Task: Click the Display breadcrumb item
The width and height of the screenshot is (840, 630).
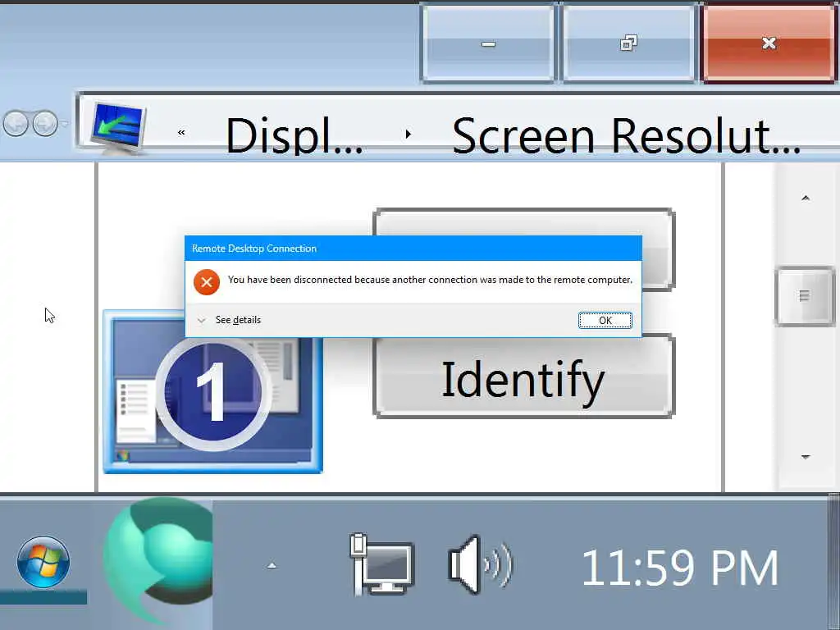Action: 294,136
